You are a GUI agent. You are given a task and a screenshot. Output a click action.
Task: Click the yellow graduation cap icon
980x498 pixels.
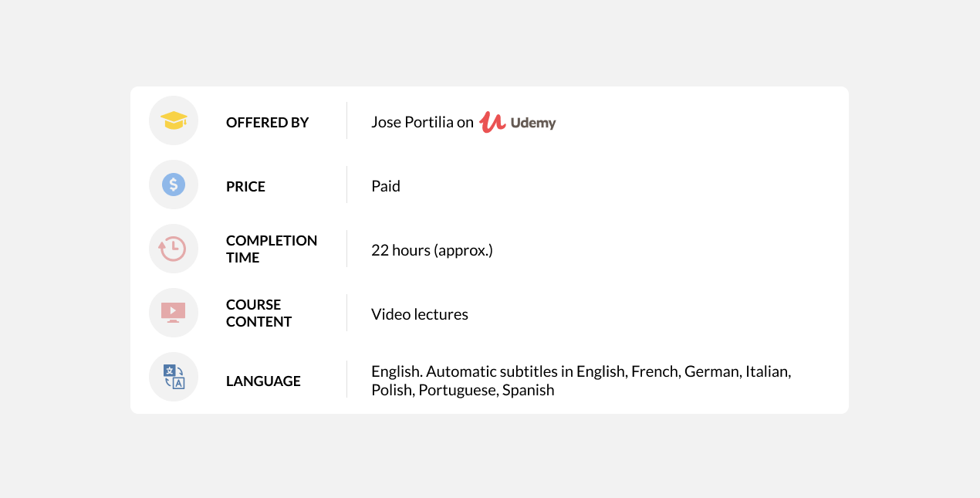(174, 120)
